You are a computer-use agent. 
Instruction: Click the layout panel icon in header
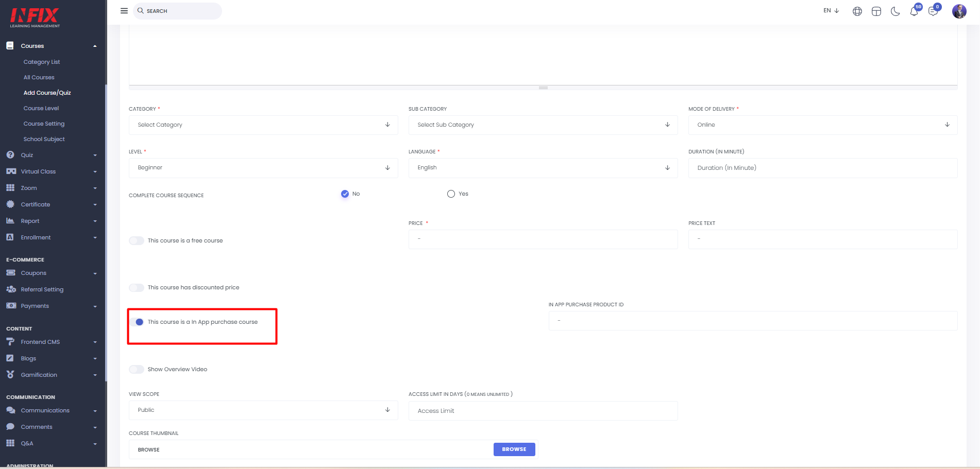[x=876, y=11]
